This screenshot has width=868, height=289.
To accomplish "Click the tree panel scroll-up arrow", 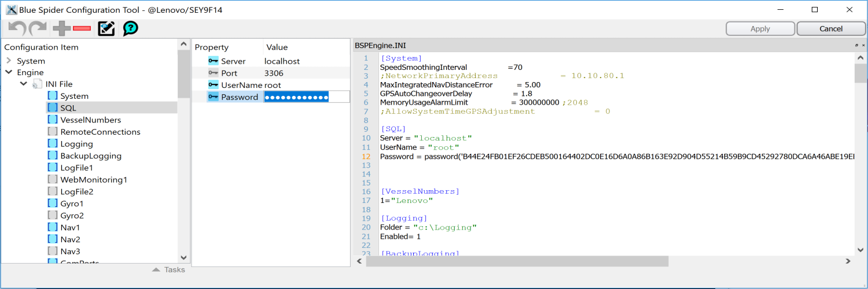I will [x=183, y=44].
